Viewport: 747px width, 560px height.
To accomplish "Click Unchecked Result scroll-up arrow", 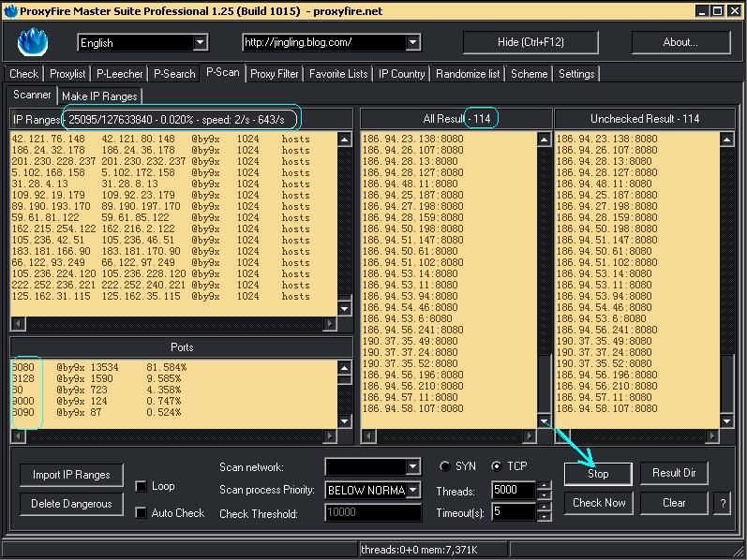I will pos(726,139).
